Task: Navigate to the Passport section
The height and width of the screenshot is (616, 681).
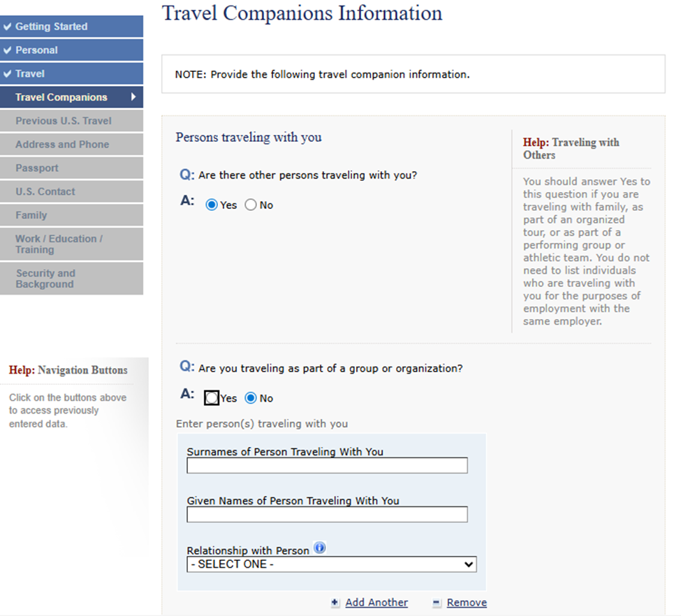Action: point(37,168)
